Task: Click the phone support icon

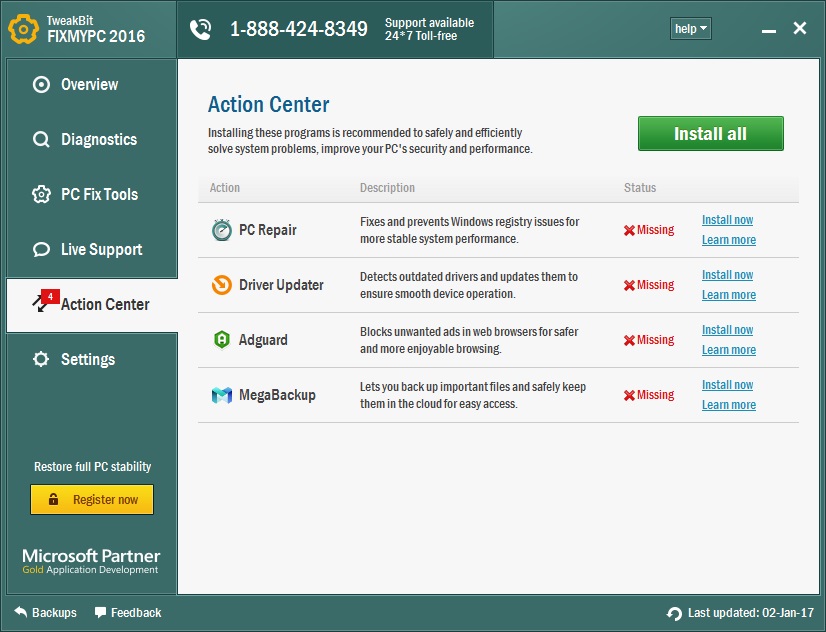Action: (201, 29)
